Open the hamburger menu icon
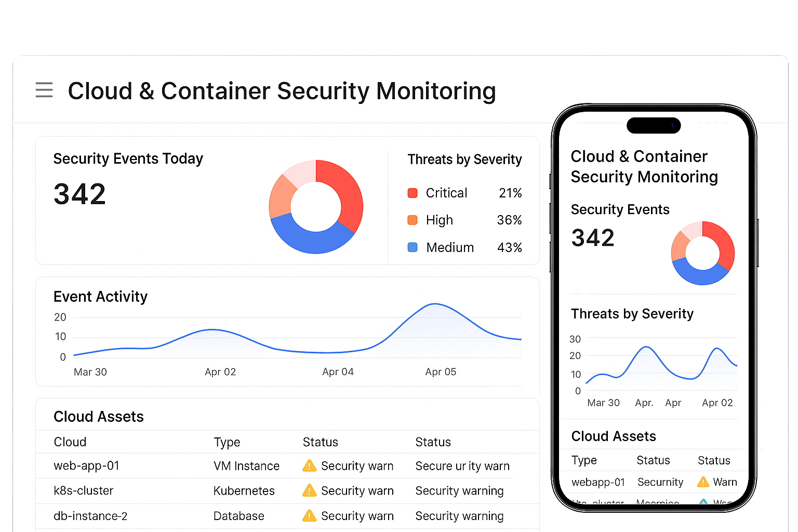Screen dimensions: 798x532 pos(44,90)
